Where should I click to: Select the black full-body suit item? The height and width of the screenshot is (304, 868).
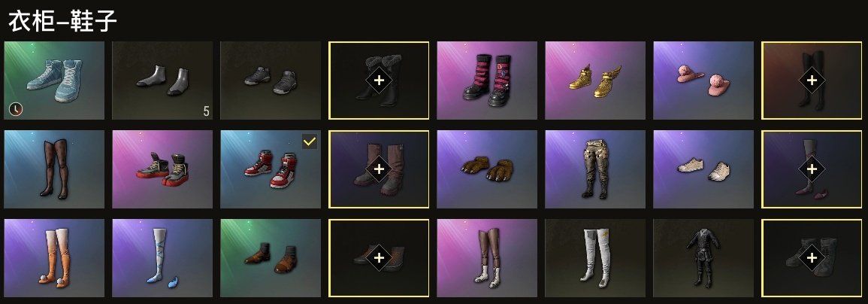tap(703, 258)
